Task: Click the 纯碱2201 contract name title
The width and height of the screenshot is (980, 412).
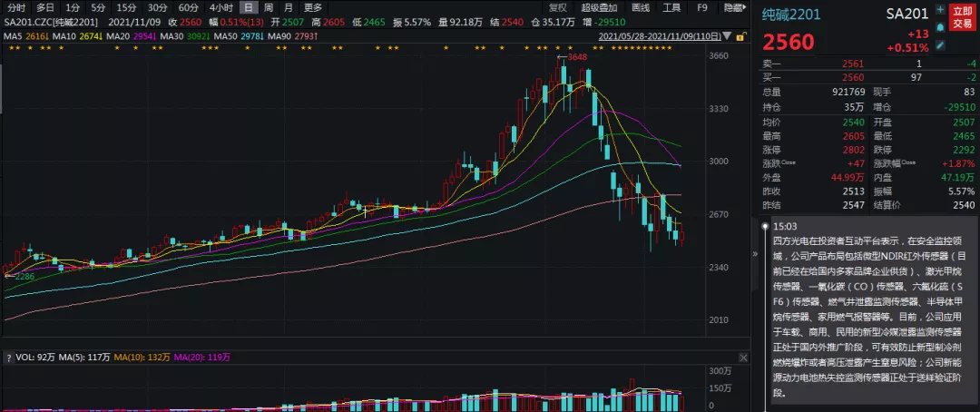Action: (x=790, y=13)
